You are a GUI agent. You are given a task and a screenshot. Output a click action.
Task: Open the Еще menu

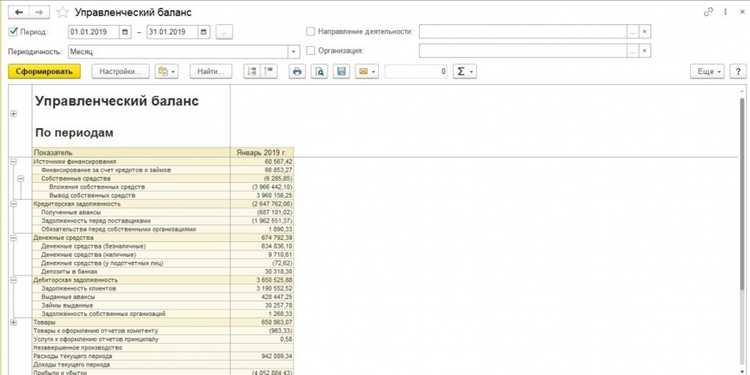[x=707, y=71]
